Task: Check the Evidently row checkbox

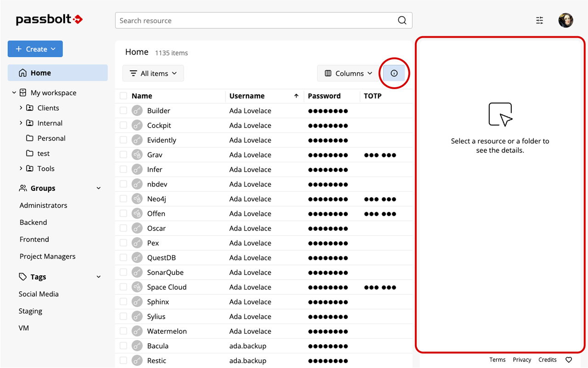Action: point(123,140)
